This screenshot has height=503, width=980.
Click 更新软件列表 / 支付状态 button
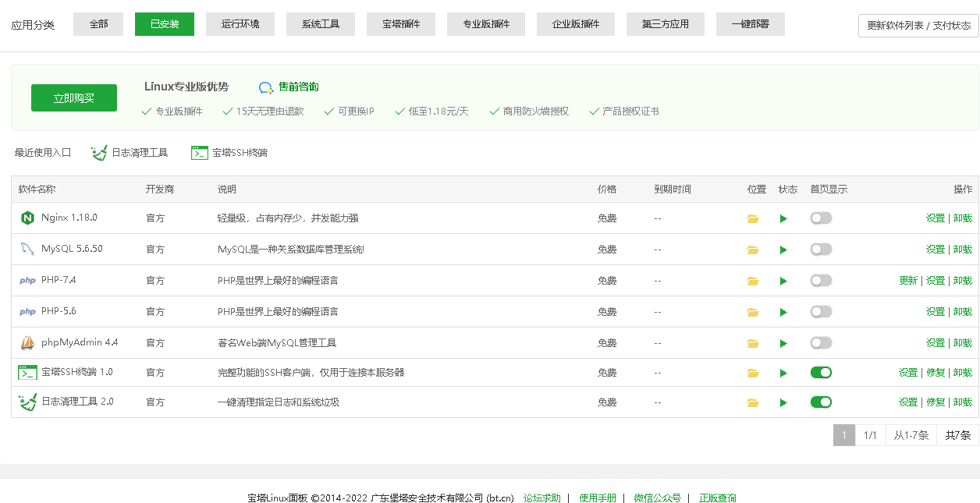coord(918,26)
